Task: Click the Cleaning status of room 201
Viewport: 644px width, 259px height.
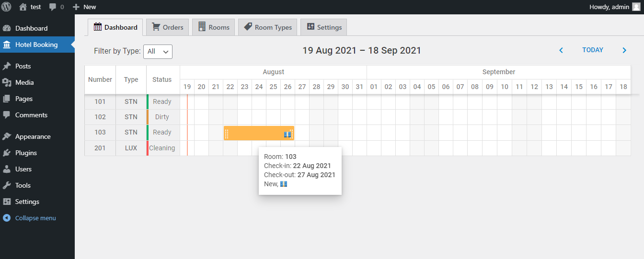Action: point(162,148)
